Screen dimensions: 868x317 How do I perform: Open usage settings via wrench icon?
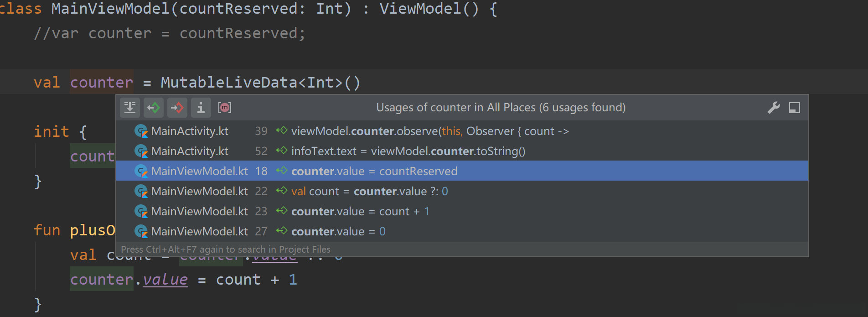pyautogui.click(x=774, y=108)
